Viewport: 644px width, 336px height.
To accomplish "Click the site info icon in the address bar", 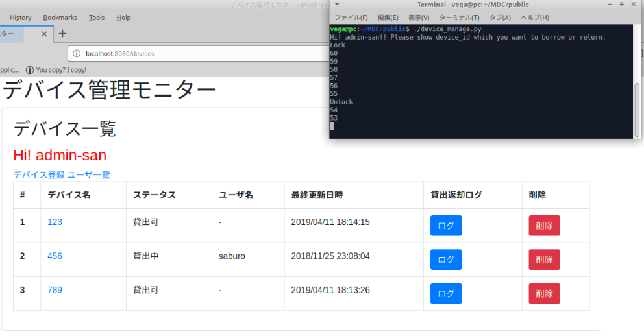I will [x=77, y=53].
